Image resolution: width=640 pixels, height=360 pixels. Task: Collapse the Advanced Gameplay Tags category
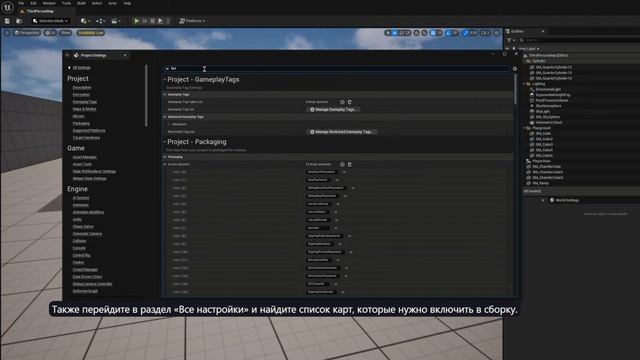(165, 117)
